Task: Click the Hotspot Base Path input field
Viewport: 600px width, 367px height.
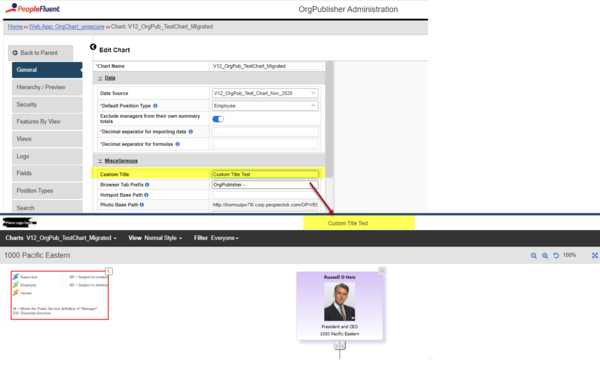Action: click(x=265, y=195)
